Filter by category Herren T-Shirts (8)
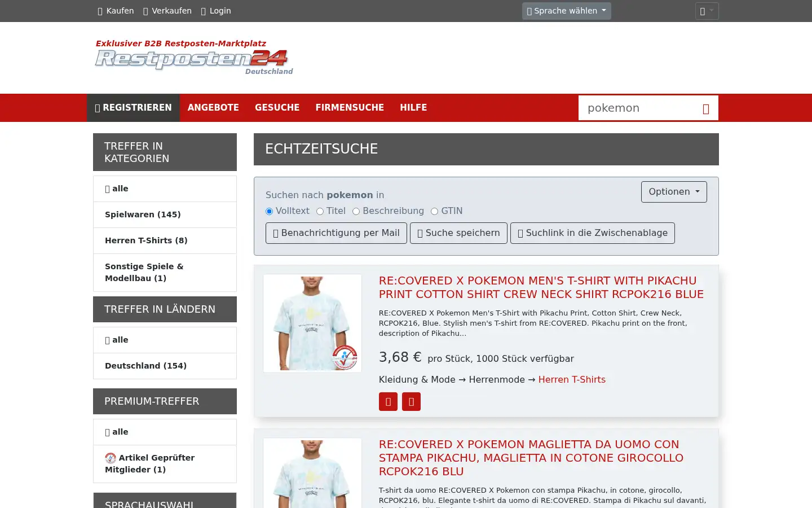Viewport: 812px width, 508px height. click(165, 240)
